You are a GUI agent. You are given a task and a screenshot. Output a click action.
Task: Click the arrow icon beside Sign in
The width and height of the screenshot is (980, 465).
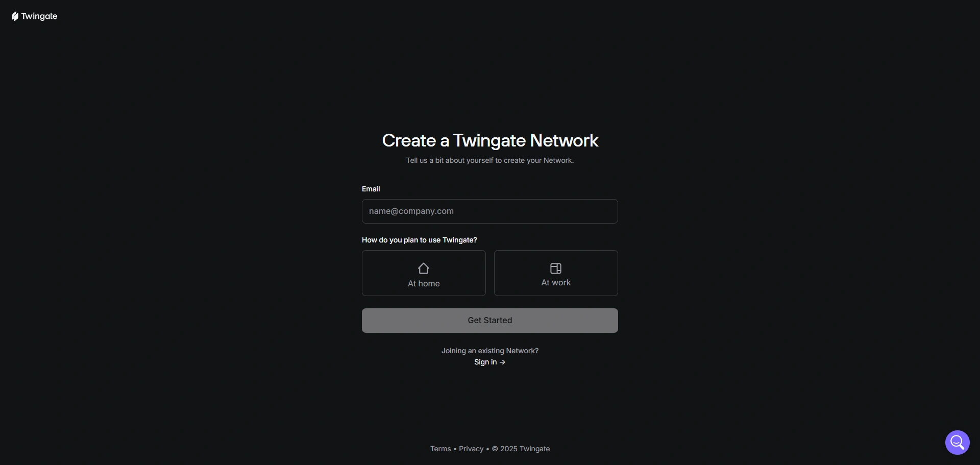coord(503,362)
